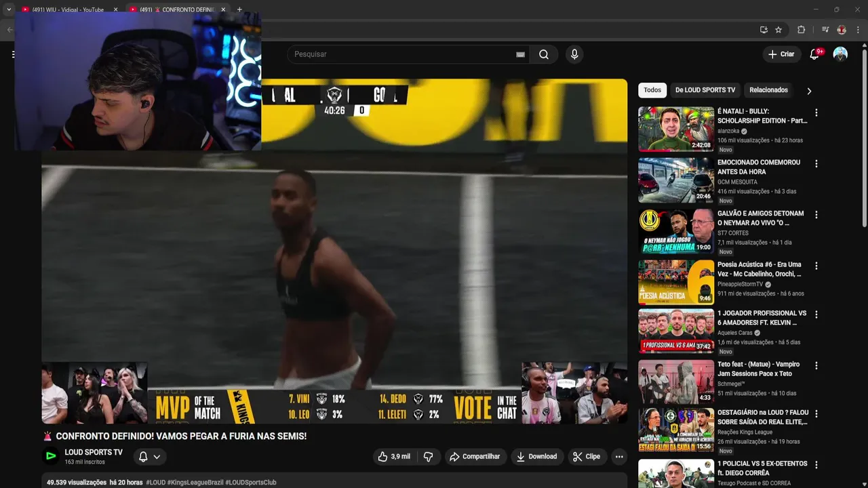Click the GCM MESQUITA channel name
Viewport: 868px width, 488px height.
click(738, 182)
